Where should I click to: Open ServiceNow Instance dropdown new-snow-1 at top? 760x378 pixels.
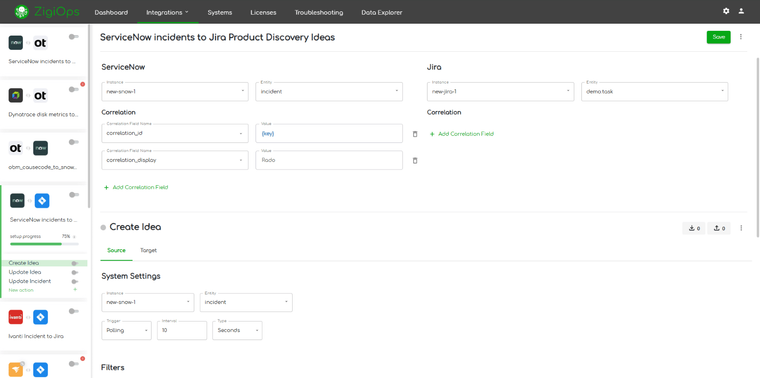coord(175,92)
